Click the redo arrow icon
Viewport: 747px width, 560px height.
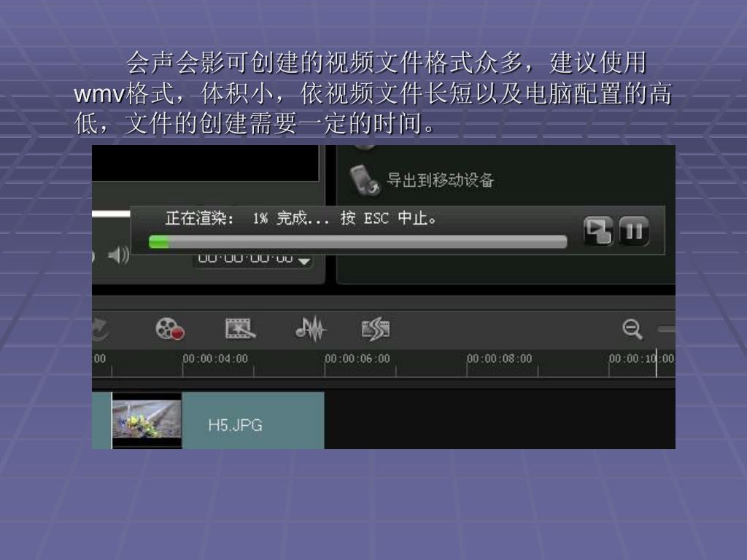pyautogui.click(x=99, y=329)
